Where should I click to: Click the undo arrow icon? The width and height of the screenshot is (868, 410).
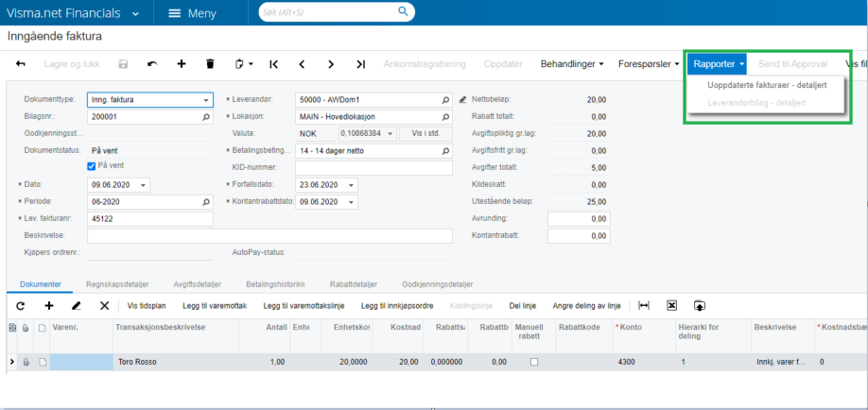152,64
